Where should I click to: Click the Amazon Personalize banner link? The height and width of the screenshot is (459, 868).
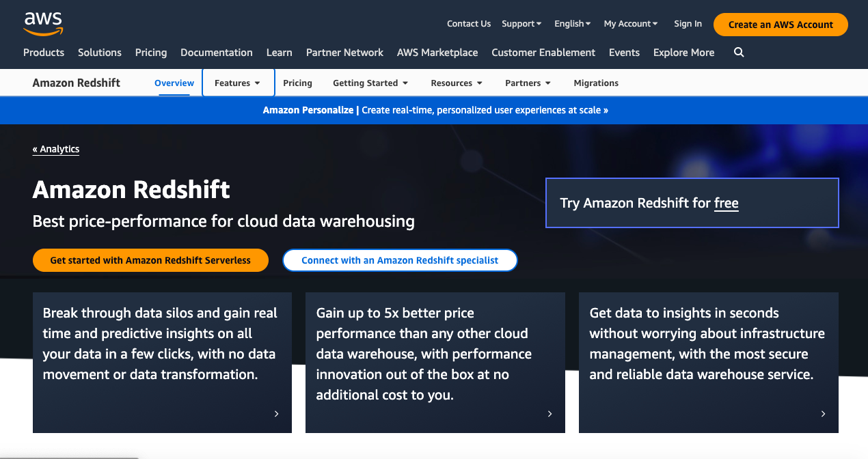435,110
